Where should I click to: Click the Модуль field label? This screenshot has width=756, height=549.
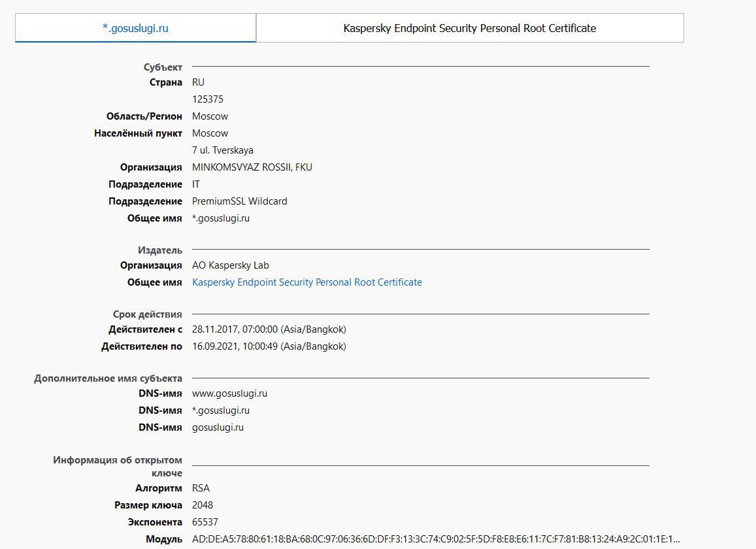164,539
